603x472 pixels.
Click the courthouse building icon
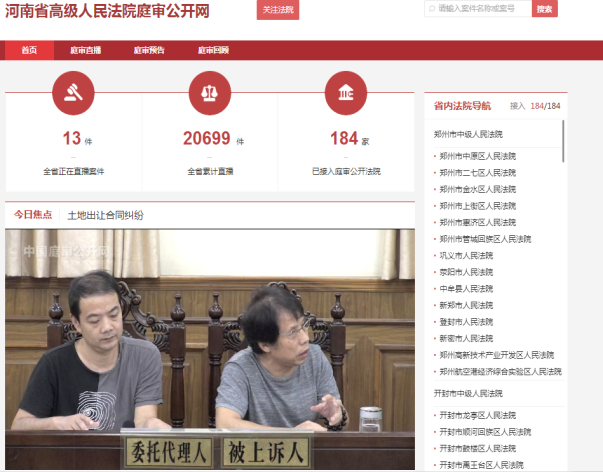click(x=346, y=94)
